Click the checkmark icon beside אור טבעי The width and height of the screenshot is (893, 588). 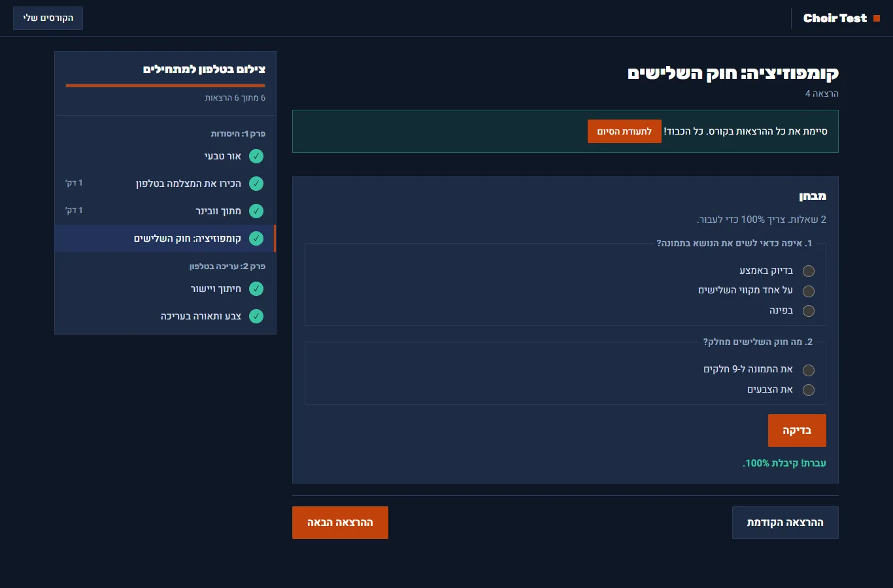point(256,156)
